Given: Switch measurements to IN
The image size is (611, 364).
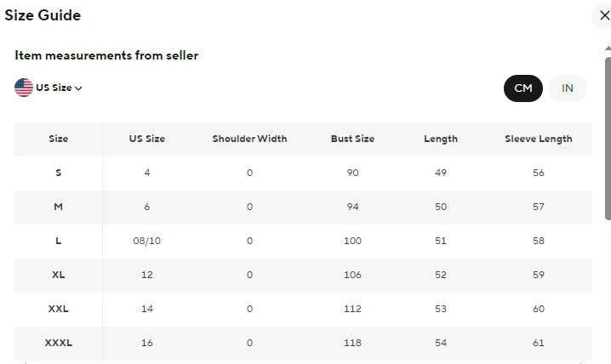Looking at the screenshot, I should coord(568,88).
